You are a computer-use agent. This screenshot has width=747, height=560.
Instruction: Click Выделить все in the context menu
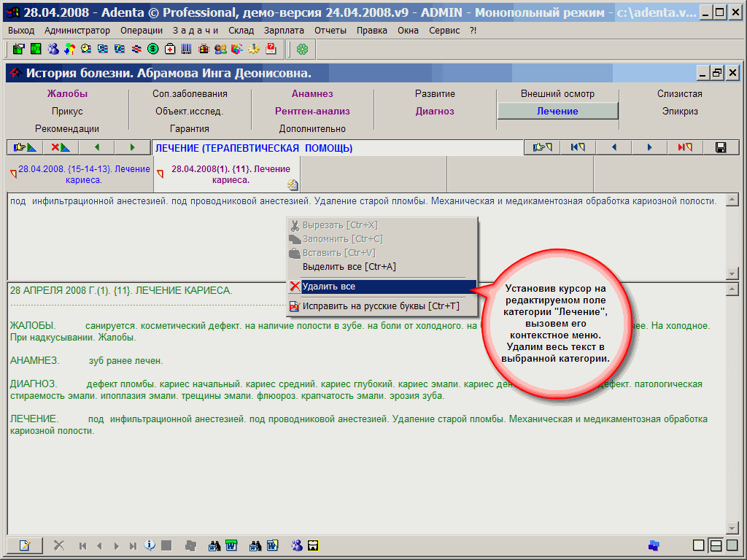tap(349, 267)
